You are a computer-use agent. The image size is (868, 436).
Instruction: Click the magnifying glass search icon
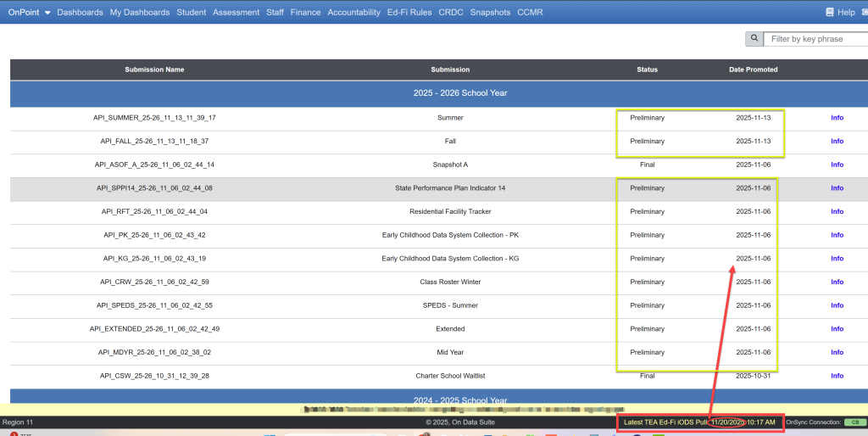coord(754,39)
